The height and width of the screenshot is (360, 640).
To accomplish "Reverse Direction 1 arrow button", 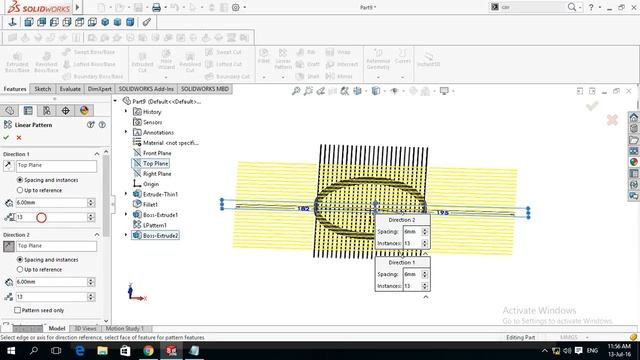I will pyautogui.click(x=8, y=166).
